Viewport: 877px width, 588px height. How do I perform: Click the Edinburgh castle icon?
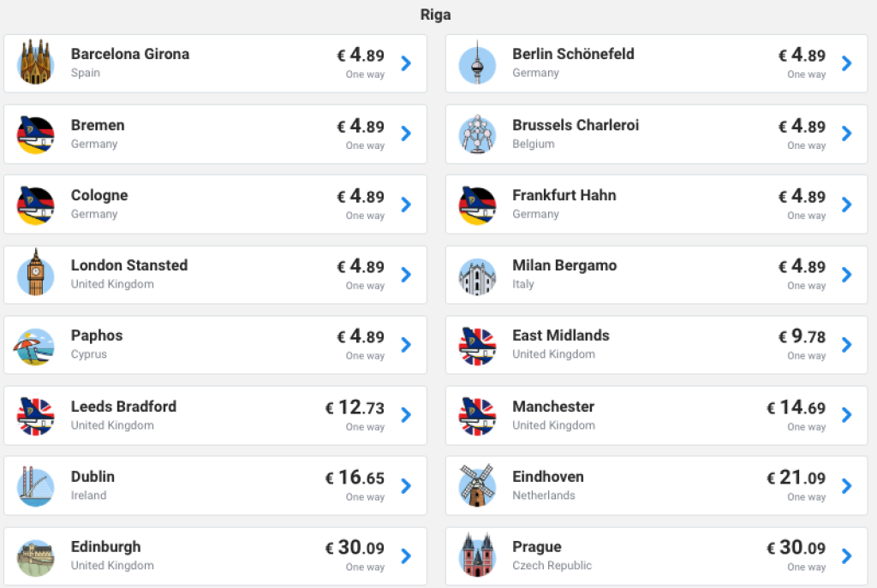36,556
